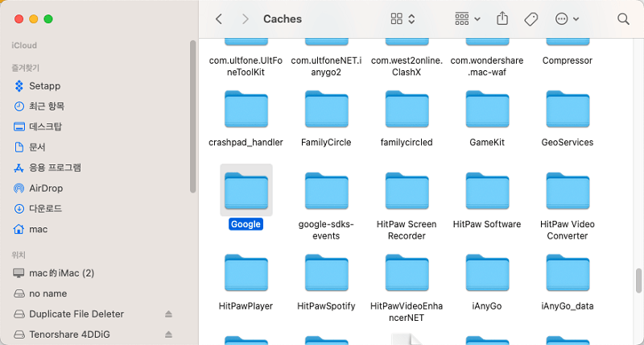Click the forward navigation arrow

245,19
